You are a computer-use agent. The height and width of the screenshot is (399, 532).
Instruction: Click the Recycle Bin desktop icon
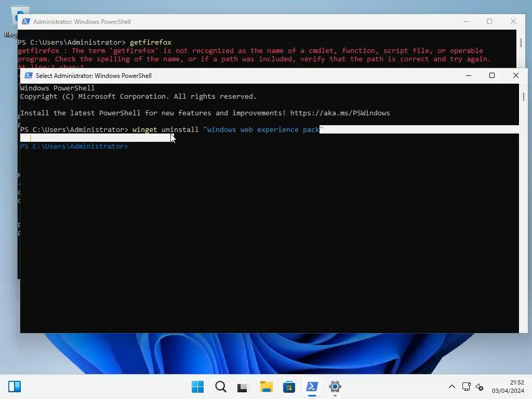pos(14,22)
